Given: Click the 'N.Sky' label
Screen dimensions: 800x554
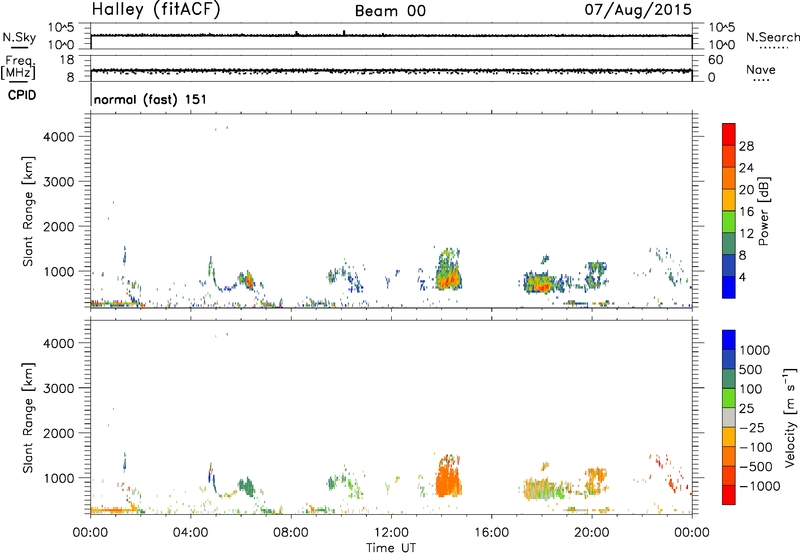Looking at the screenshot, I should pyautogui.click(x=19, y=37).
